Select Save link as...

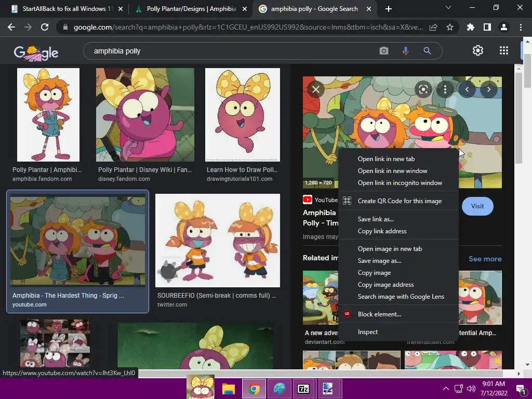(398, 219)
